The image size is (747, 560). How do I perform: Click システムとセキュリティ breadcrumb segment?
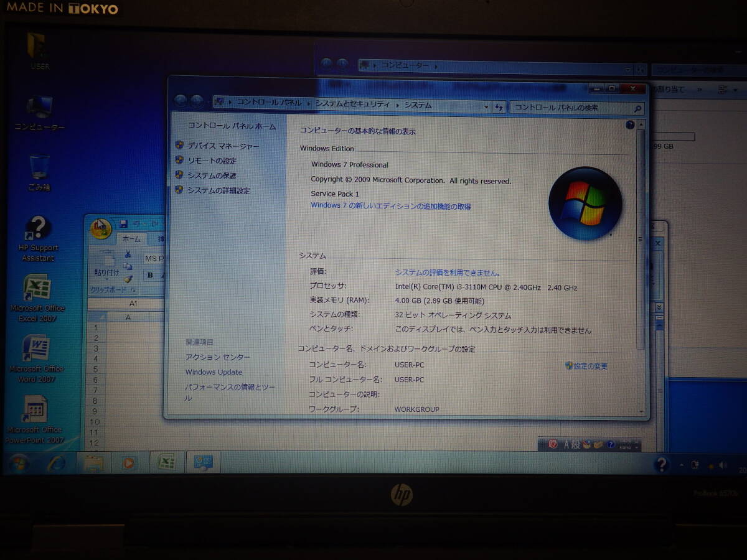pyautogui.click(x=352, y=105)
